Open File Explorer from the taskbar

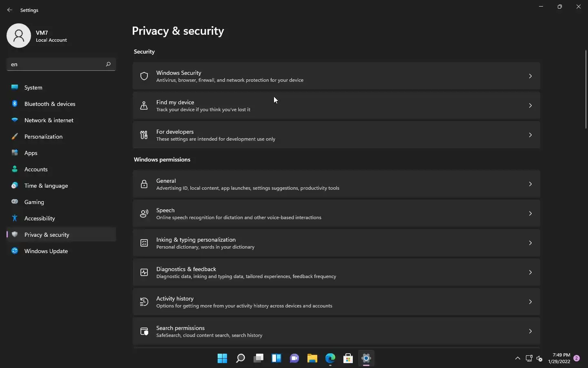point(312,359)
